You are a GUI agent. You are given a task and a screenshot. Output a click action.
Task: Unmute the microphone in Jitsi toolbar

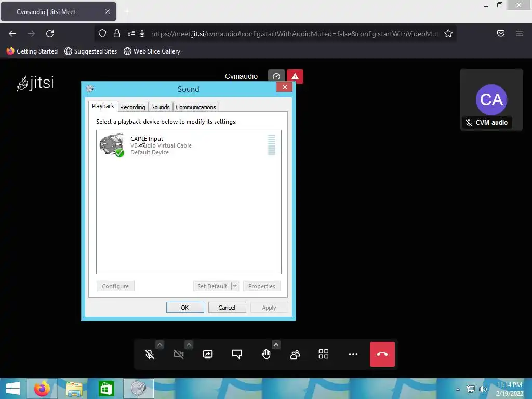[x=150, y=354]
